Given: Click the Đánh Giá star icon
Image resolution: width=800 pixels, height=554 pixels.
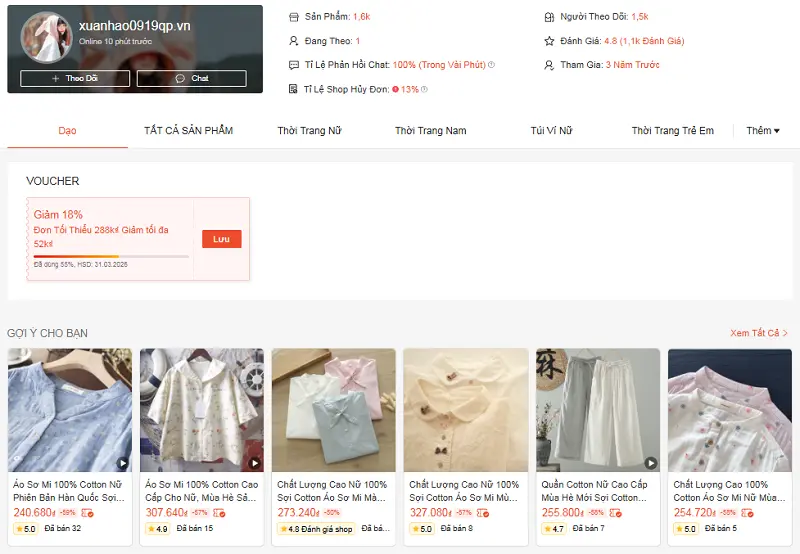Looking at the screenshot, I should click(x=549, y=41).
